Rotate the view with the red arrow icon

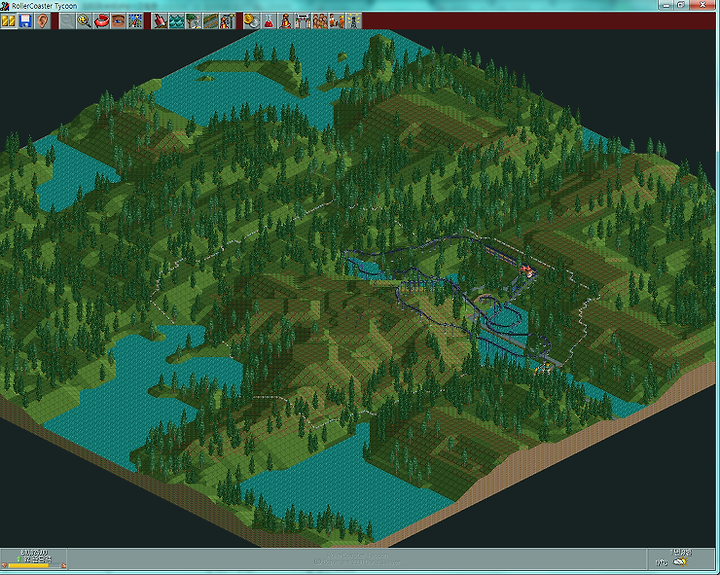[101, 21]
